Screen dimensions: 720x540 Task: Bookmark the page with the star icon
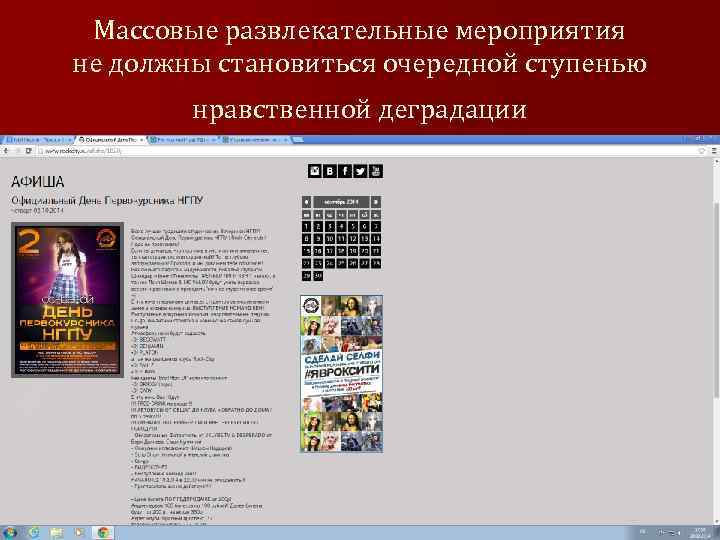pyautogui.click(x=702, y=151)
